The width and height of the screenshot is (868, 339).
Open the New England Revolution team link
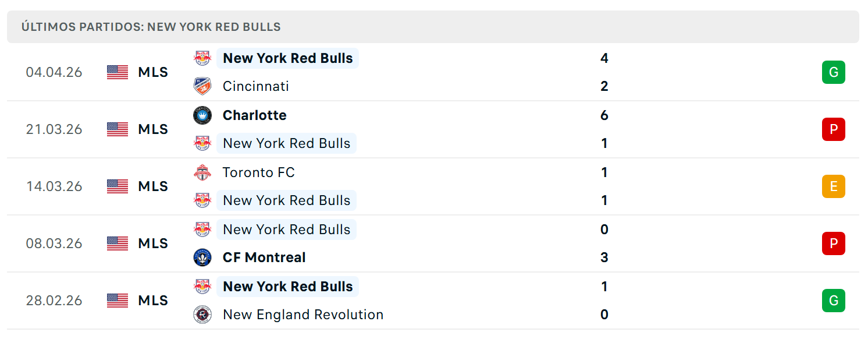point(303,315)
